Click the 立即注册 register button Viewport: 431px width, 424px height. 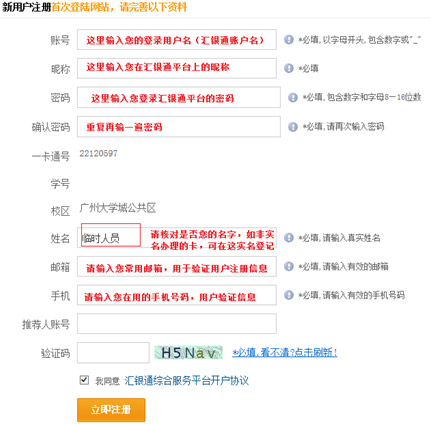pyautogui.click(x=111, y=410)
